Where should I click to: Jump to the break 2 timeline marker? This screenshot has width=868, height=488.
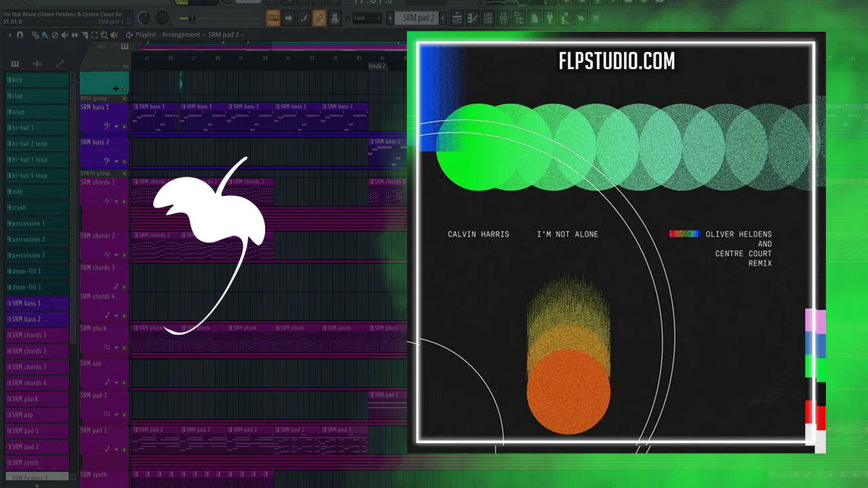click(x=377, y=66)
